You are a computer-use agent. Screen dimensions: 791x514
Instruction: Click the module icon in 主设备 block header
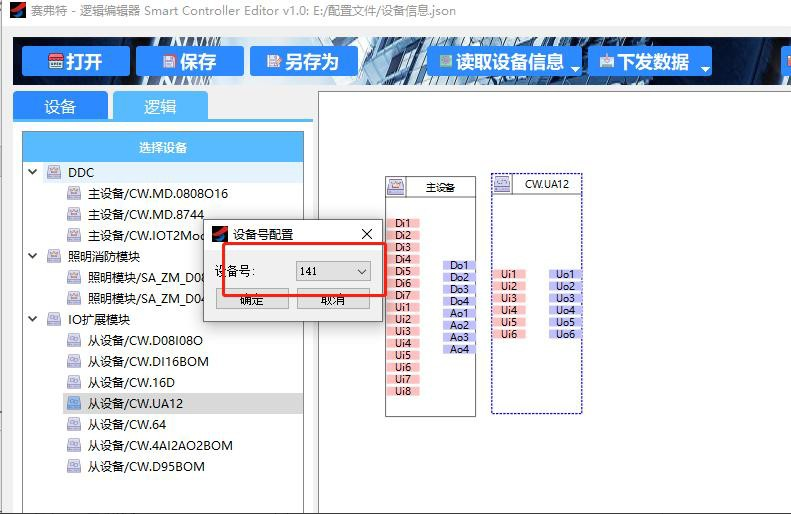[397, 187]
